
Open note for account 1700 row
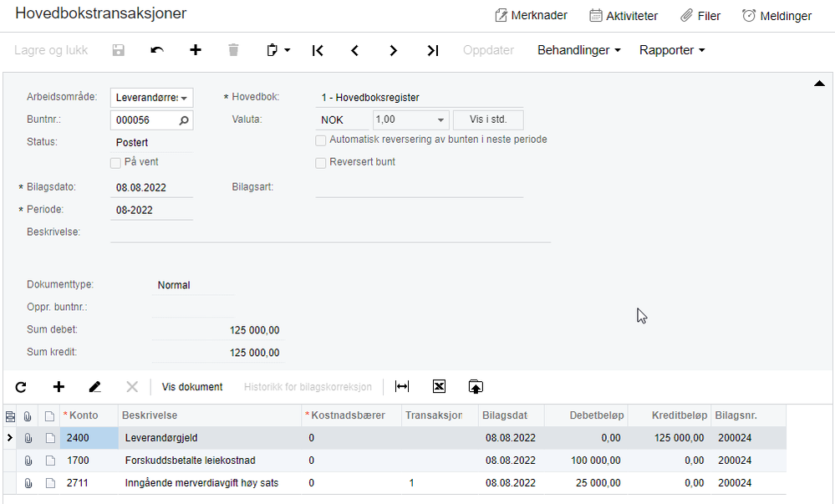click(x=50, y=461)
